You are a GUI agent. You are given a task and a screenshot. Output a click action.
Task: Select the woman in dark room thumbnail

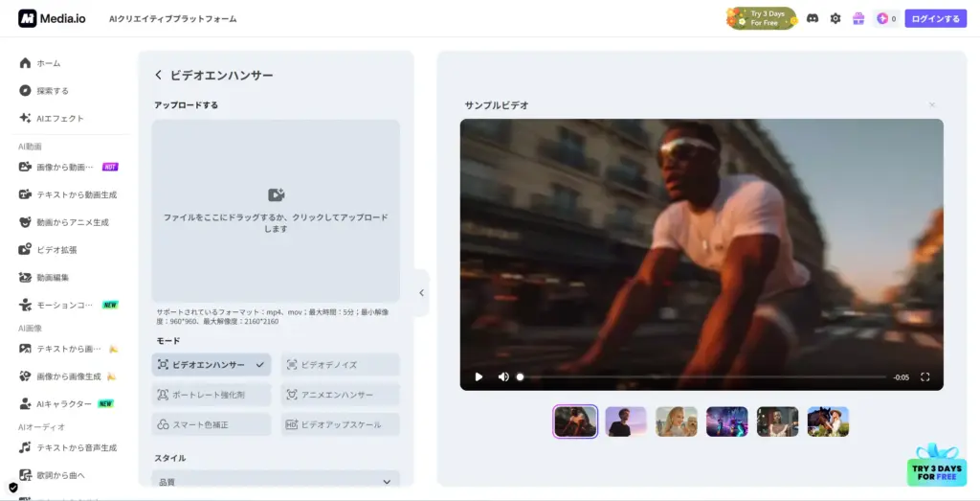pyautogui.click(x=777, y=421)
